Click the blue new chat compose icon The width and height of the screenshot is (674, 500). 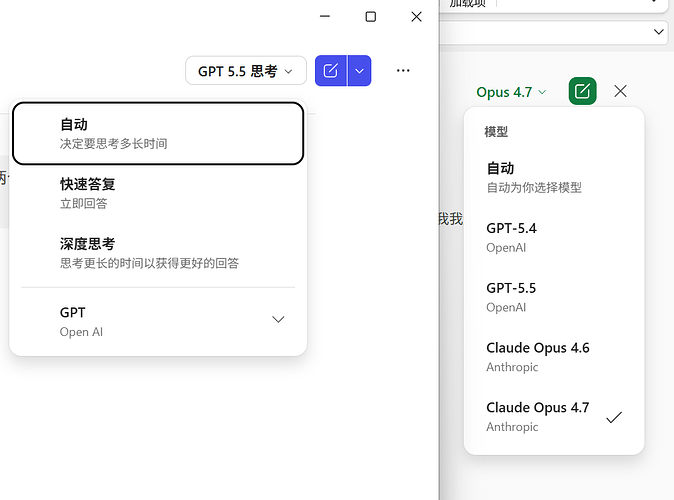point(331,71)
